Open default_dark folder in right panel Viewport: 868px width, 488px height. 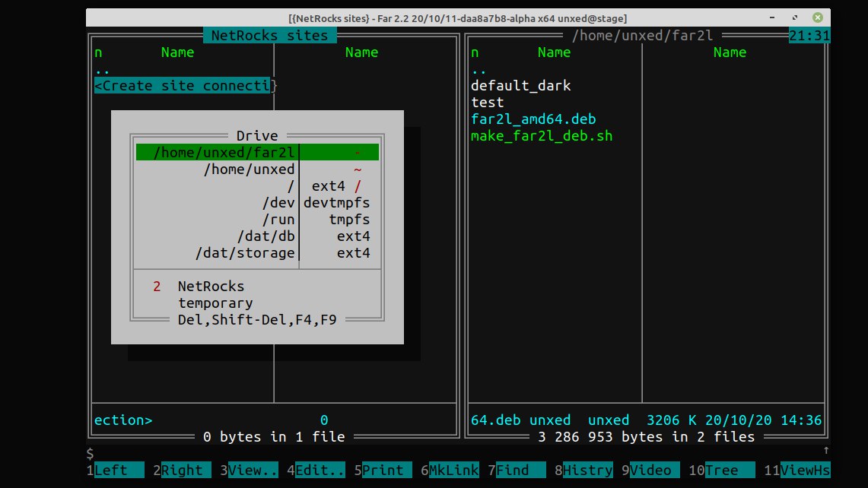pos(520,86)
